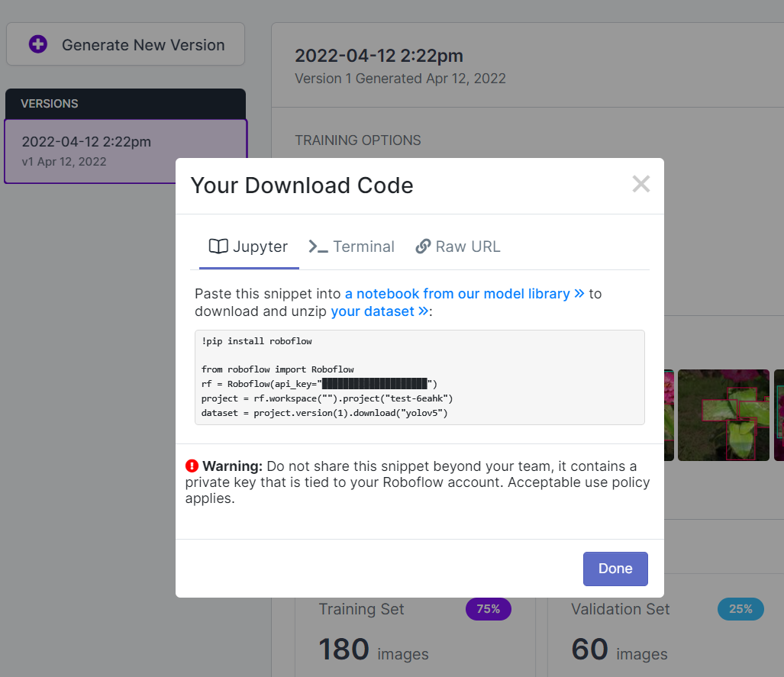
Task: Click the "Your Download Code" dialog title
Action: pos(302,185)
